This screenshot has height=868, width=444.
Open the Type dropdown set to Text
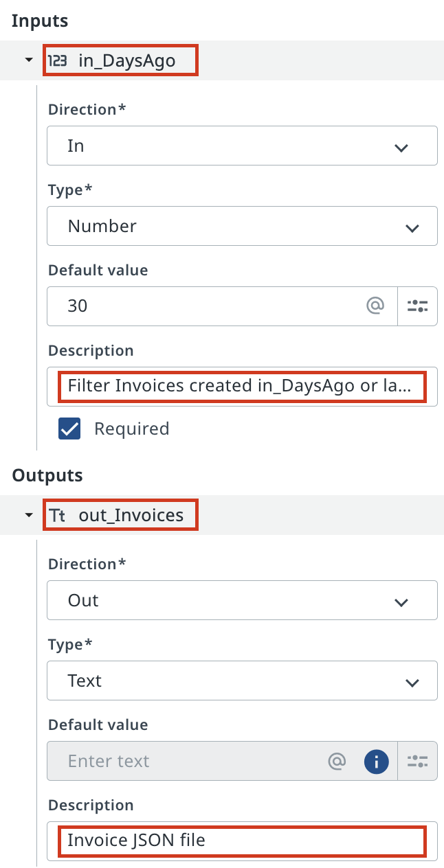[x=242, y=681]
